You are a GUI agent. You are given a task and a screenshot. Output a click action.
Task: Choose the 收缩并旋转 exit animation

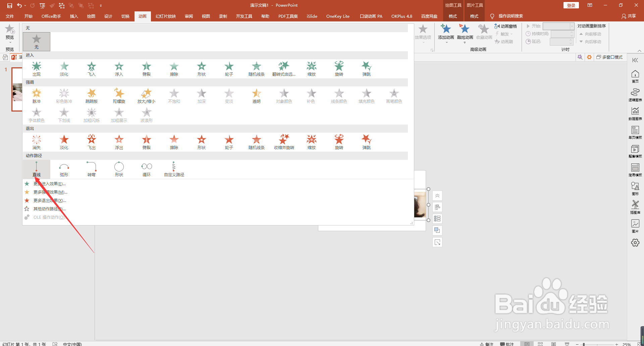(284, 142)
